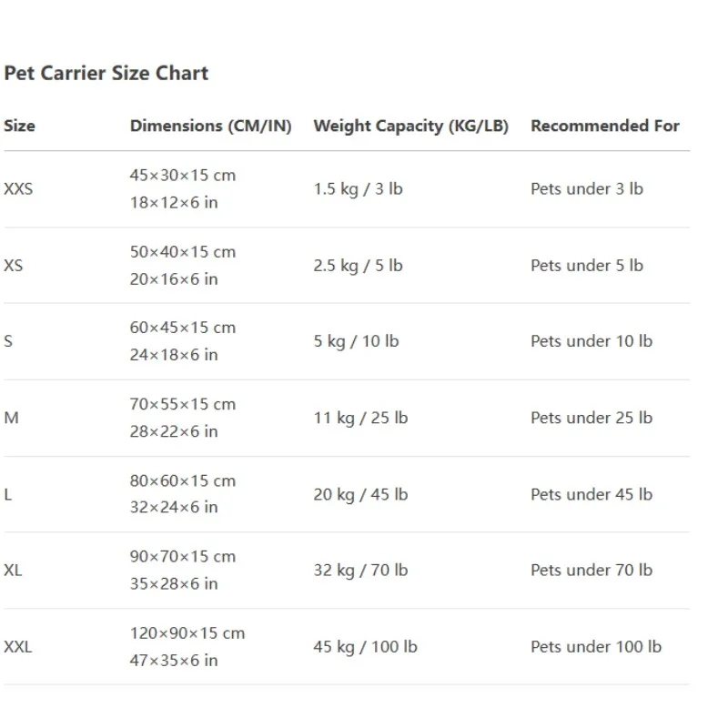Click Pets under 45 lb text
Screen dimensions: 728x728
(591, 494)
